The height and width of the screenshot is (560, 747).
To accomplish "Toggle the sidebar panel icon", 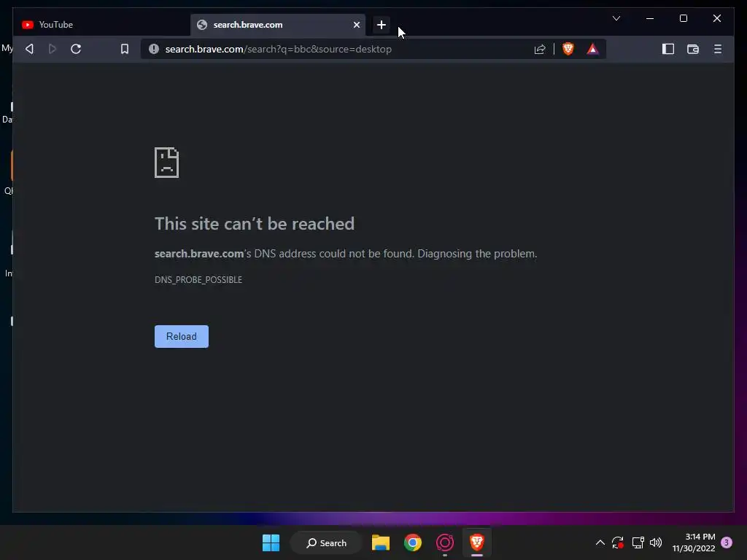I will point(668,49).
